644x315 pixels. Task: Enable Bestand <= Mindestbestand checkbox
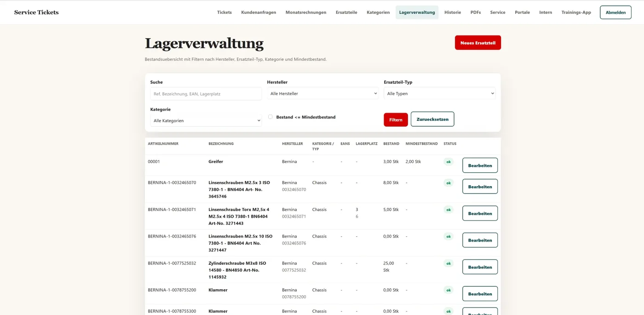(x=270, y=117)
